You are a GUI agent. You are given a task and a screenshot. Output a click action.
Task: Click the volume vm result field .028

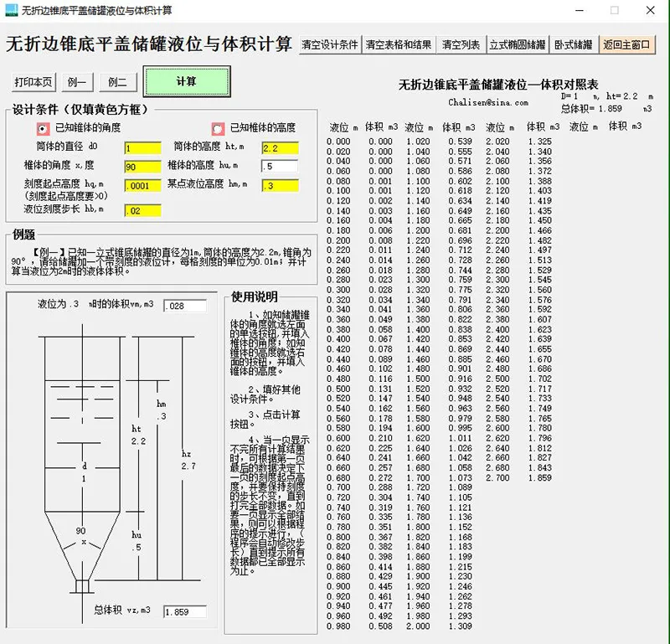click(x=185, y=306)
